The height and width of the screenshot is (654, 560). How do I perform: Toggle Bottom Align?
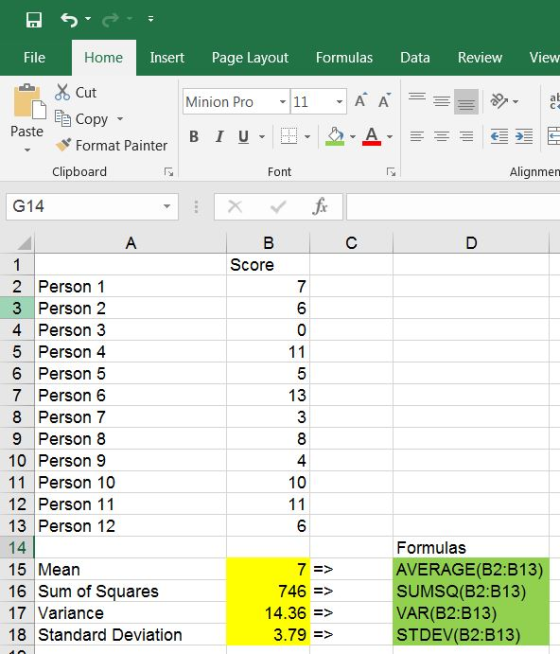(466, 101)
